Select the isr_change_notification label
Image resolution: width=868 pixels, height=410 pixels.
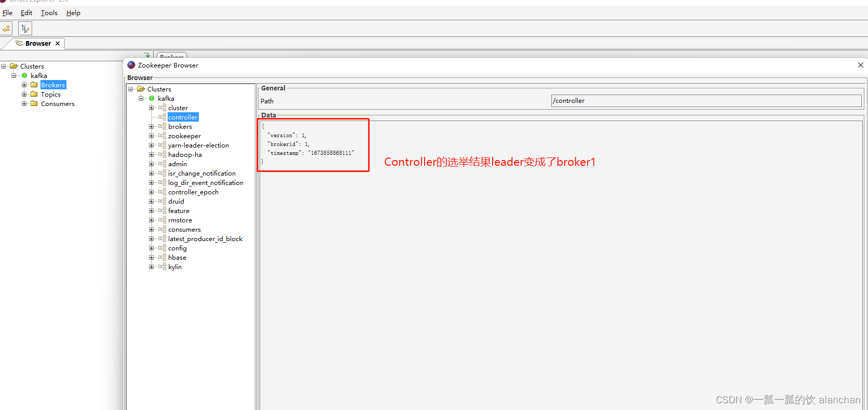202,173
